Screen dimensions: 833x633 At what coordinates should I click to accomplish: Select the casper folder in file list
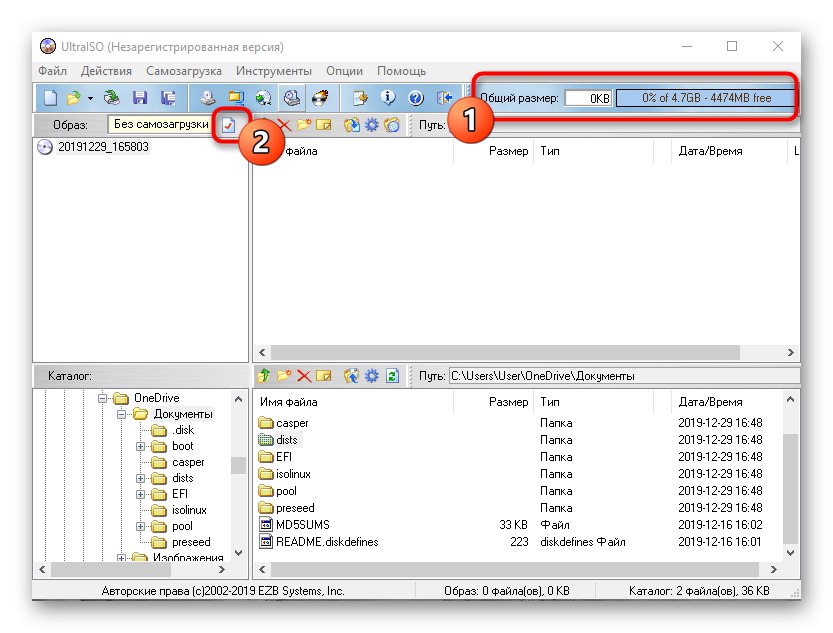click(x=292, y=423)
